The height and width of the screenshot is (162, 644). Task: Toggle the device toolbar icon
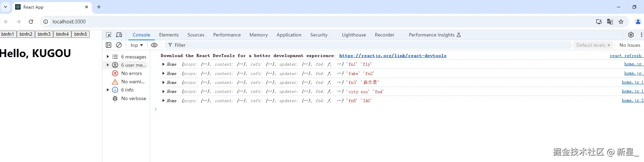tap(119, 35)
